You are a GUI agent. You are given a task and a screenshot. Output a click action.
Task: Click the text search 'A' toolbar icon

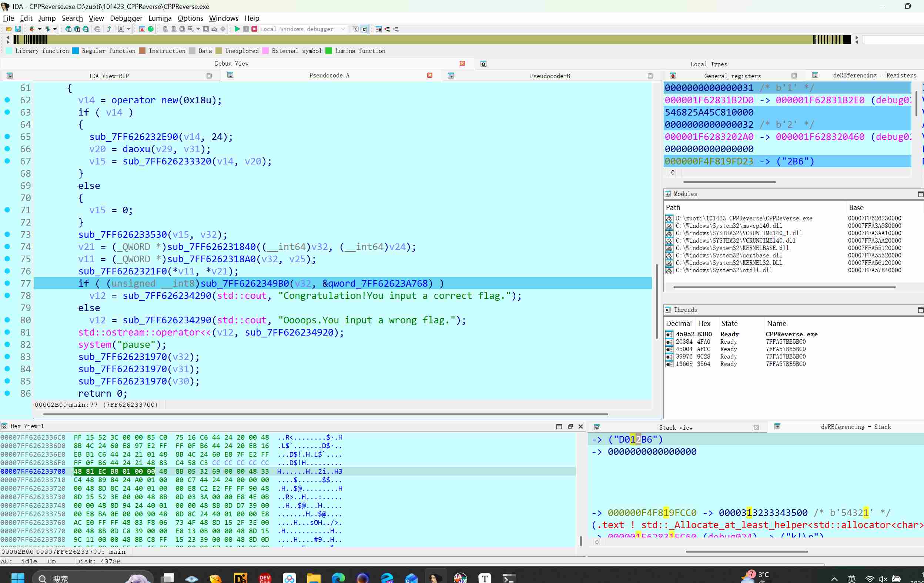tap(121, 29)
